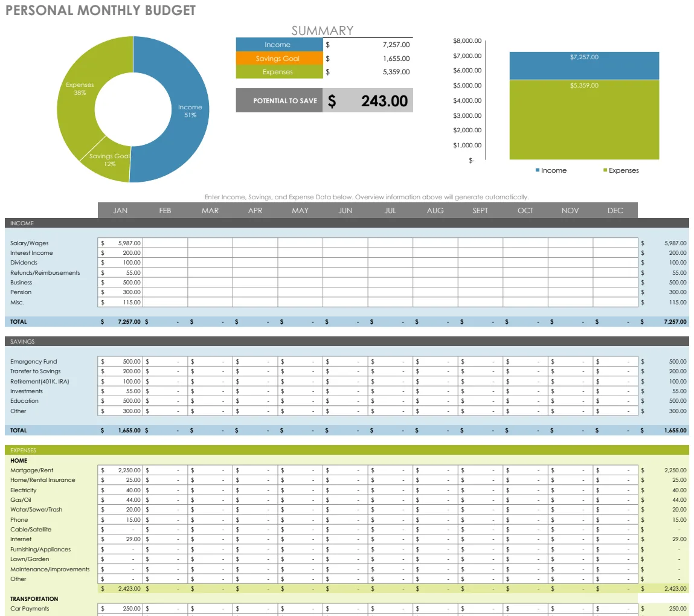
Task: Click the INCOME section header
Action: coord(347,223)
